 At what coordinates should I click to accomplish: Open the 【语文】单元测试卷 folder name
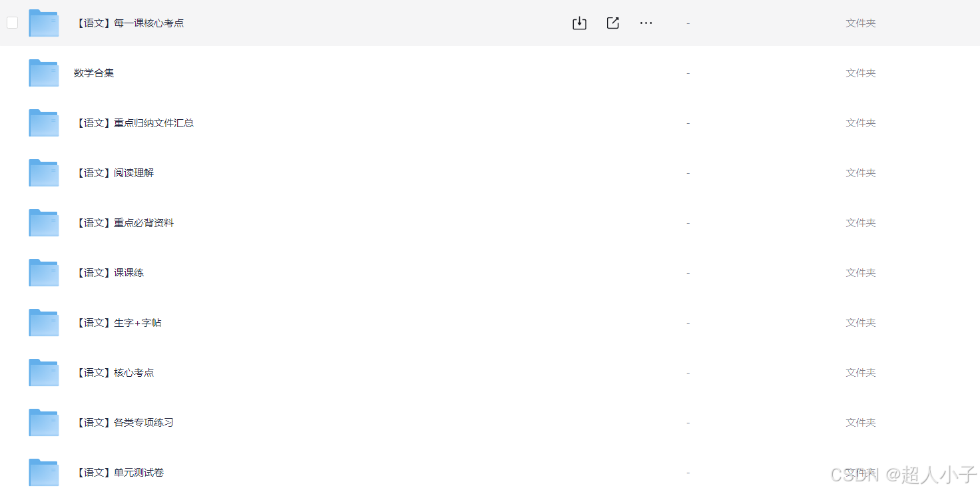tap(119, 473)
